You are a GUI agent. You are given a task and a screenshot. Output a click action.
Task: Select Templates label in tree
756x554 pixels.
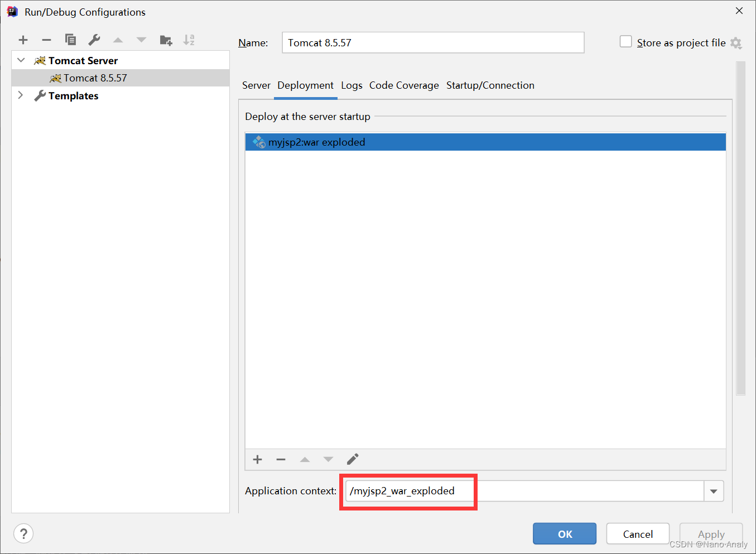point(73,95)
